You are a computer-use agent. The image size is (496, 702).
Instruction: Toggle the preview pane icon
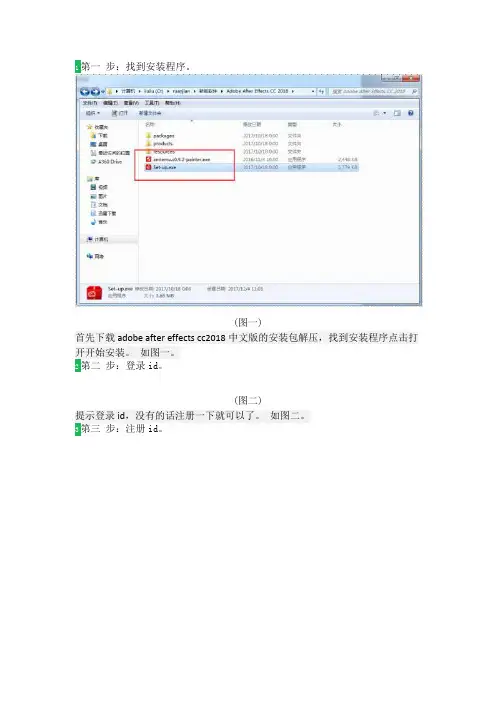pos(397,113)
